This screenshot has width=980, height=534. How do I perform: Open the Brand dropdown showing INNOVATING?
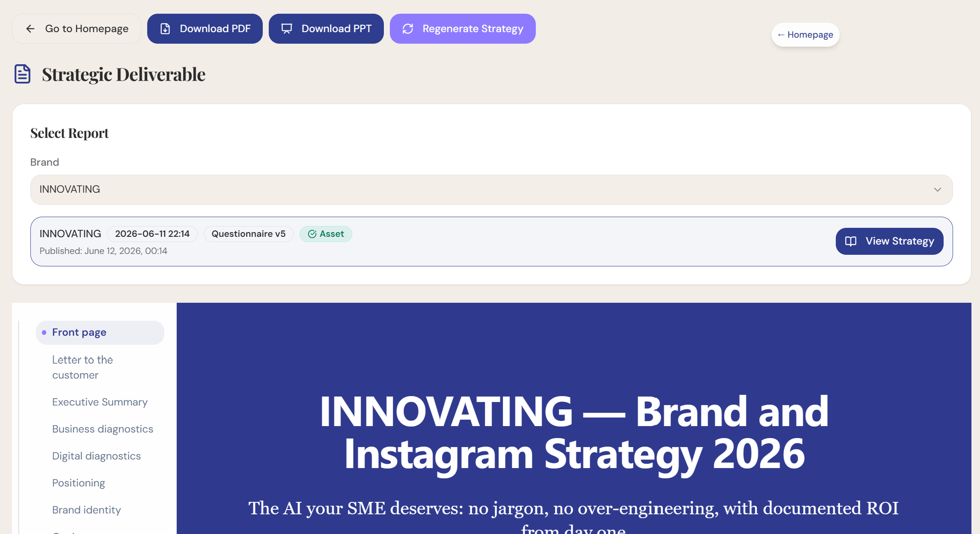(x=491, y=189)
